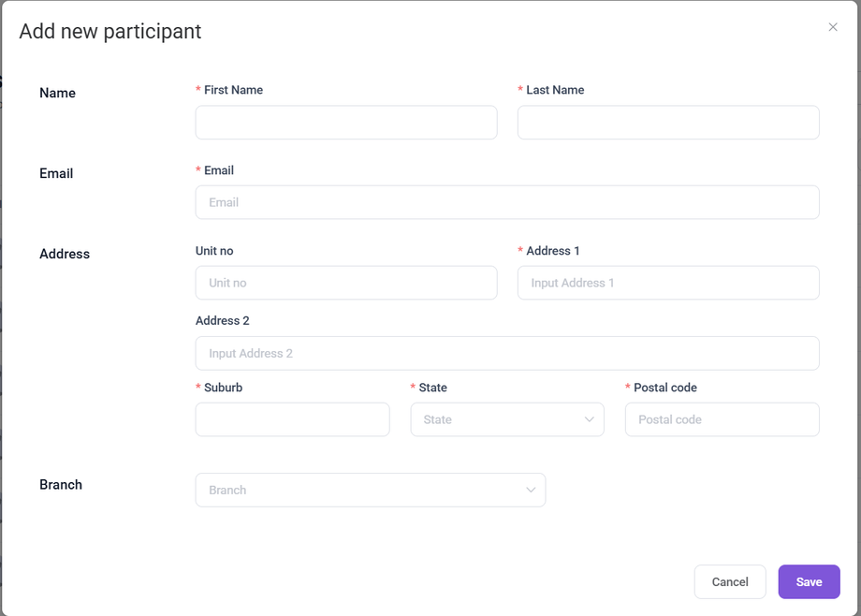Click the Suburb input box

coord(292,419)
